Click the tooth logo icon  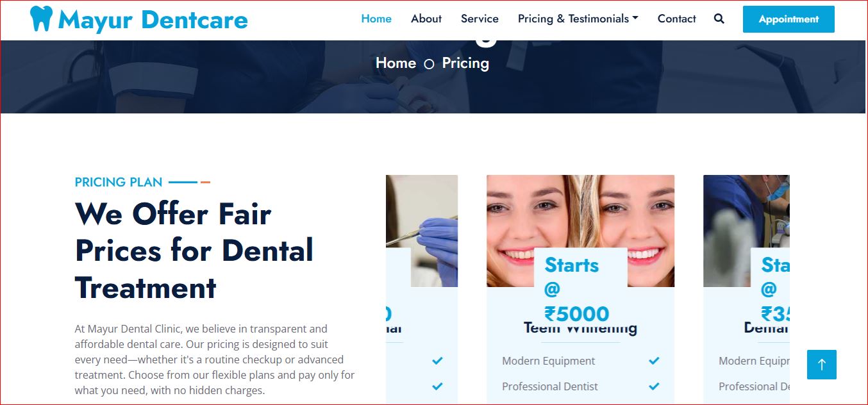41,19
